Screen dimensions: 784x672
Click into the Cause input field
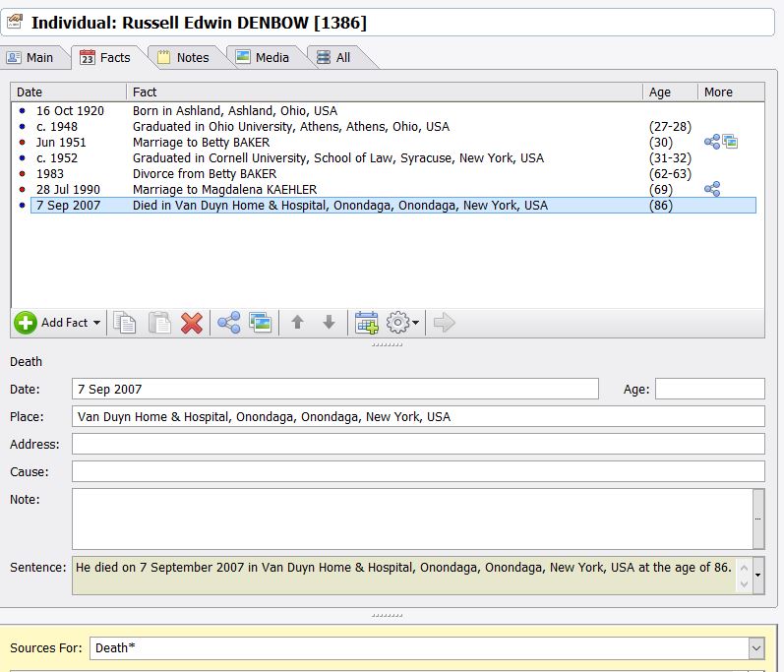point(417,471)
